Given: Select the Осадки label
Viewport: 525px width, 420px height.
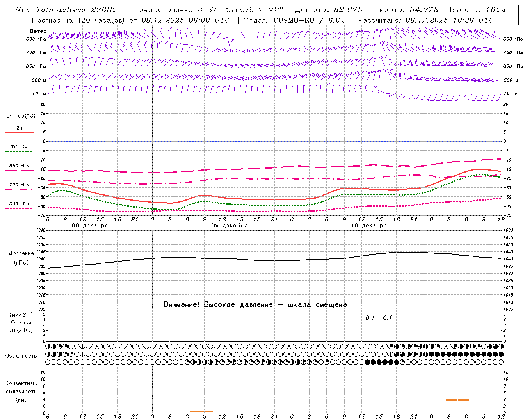Looking at the screenshot, I should click(21, 322).
